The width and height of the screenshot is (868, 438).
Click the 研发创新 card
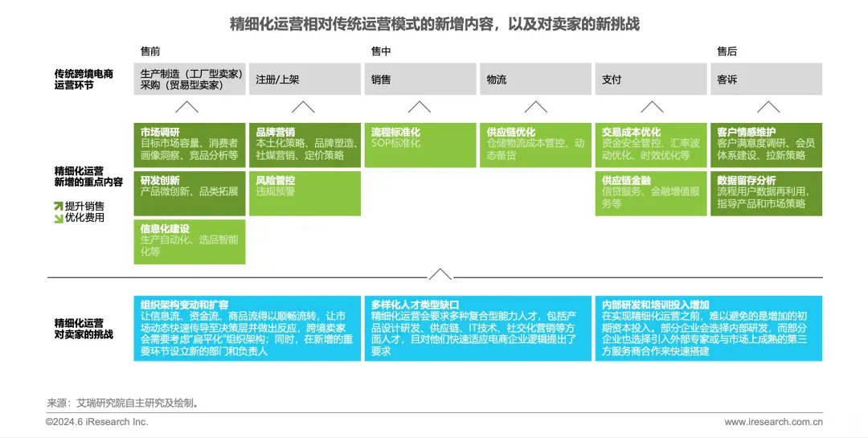[x=190, y=193]
